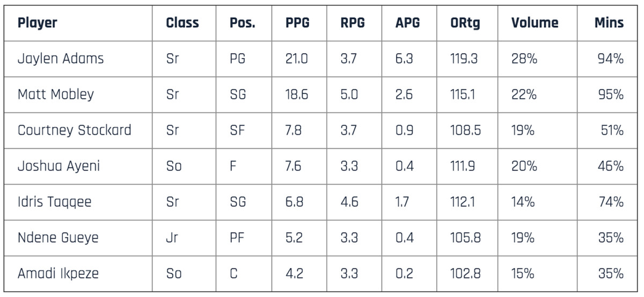This screenshot has height=297, width=644.
Task: Open the Ndene Gueye row
Action: (x=58, y=237)
